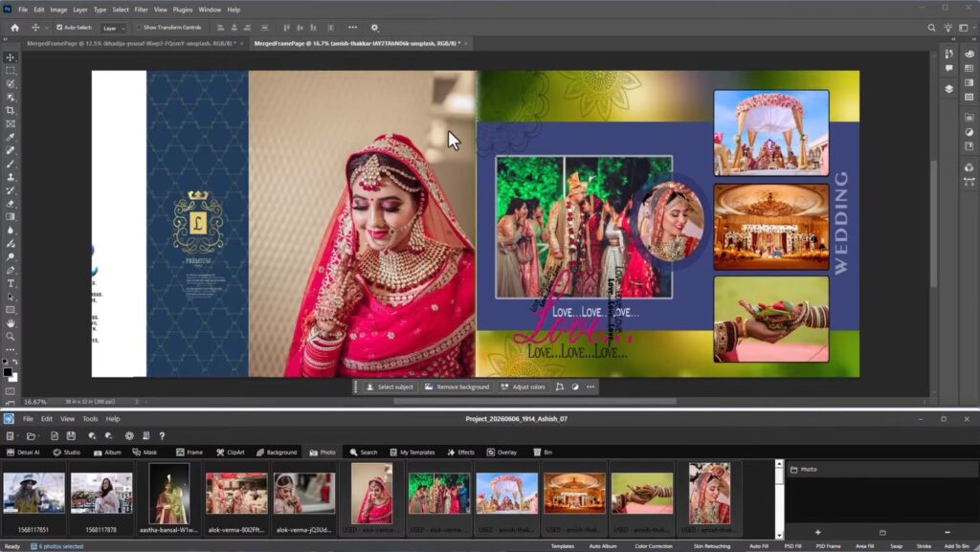Select the Gradient tool

click(x=11, y=216)
